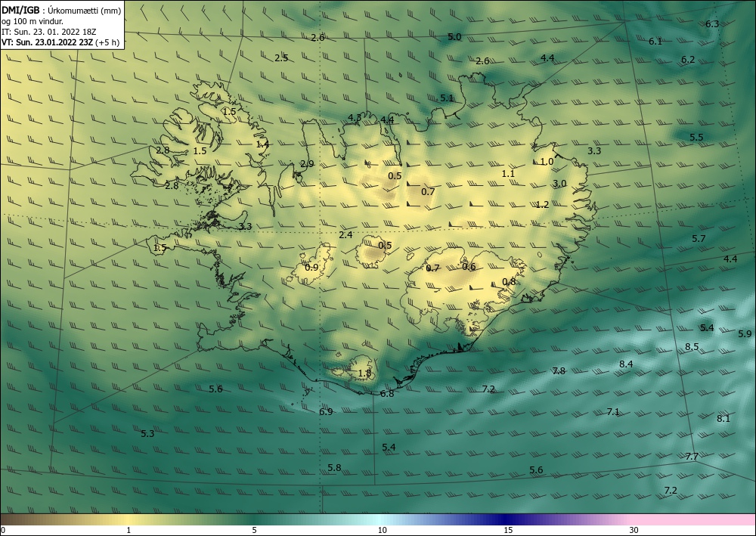
Task: Click the map value 3.0
Action: [x=559, y=183]
